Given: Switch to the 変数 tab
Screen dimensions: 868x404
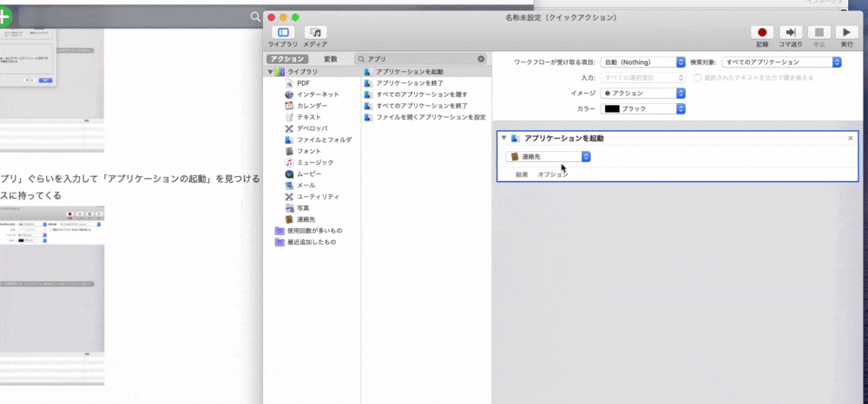Looking at the screenshot, I should 331,59.
